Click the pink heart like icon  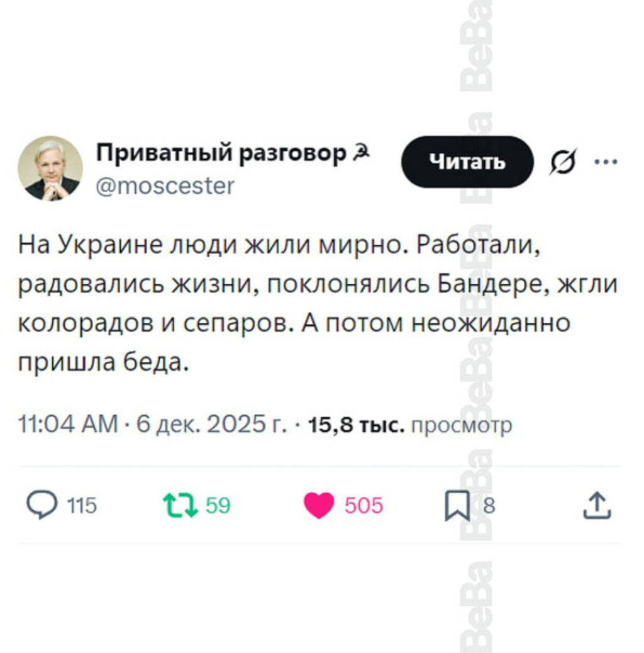[319, 505]
